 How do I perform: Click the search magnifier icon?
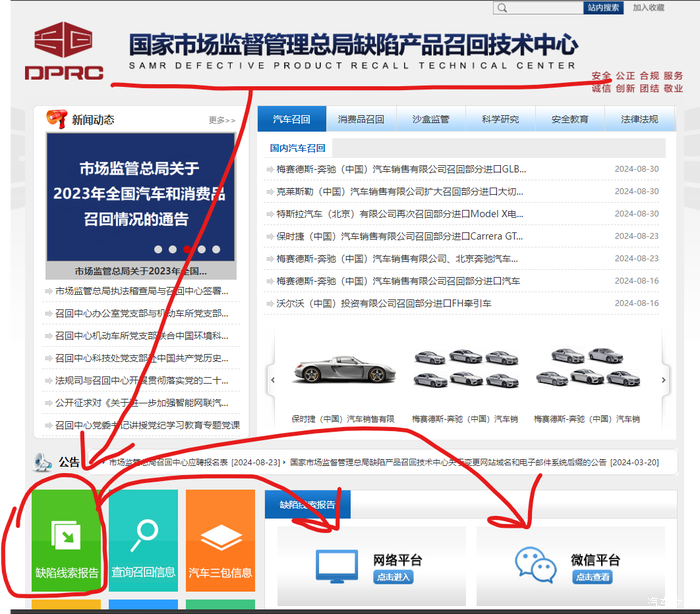click(502, 8)
